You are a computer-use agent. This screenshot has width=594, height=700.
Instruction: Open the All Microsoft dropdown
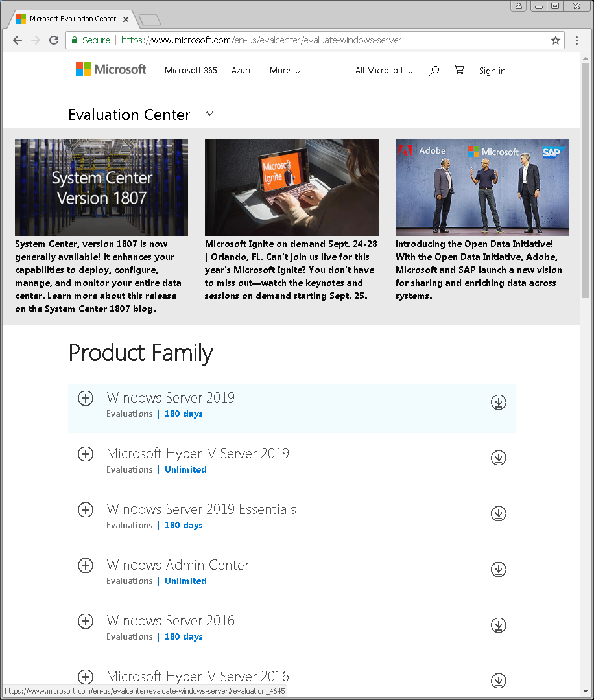point(384,71)
